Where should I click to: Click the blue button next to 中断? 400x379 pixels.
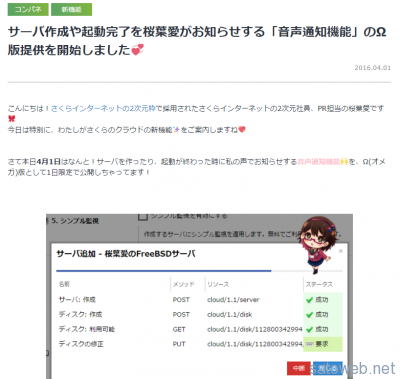click(x=328, y=368)
